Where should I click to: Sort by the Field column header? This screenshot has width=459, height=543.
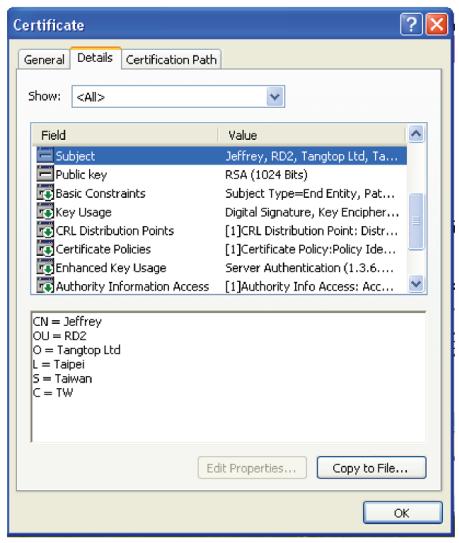125,135
